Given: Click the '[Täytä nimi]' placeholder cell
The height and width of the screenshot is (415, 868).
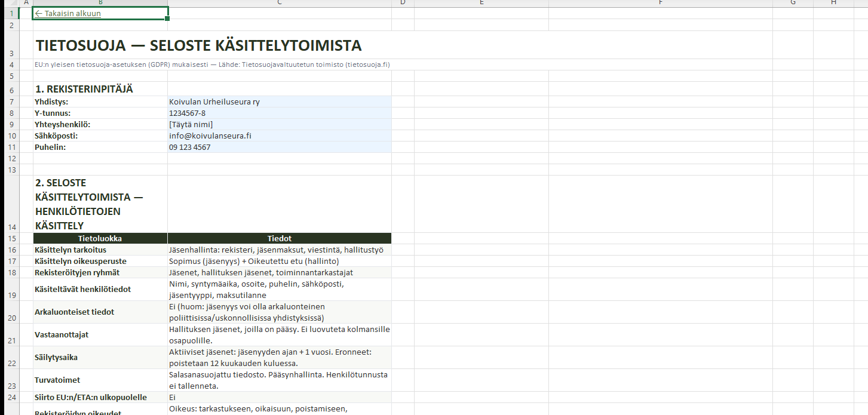Looking at the screenshot, I should click(279, 125).
